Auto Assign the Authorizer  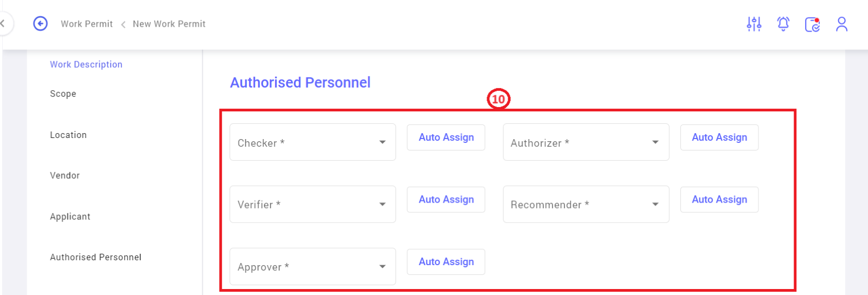(719, 137)
